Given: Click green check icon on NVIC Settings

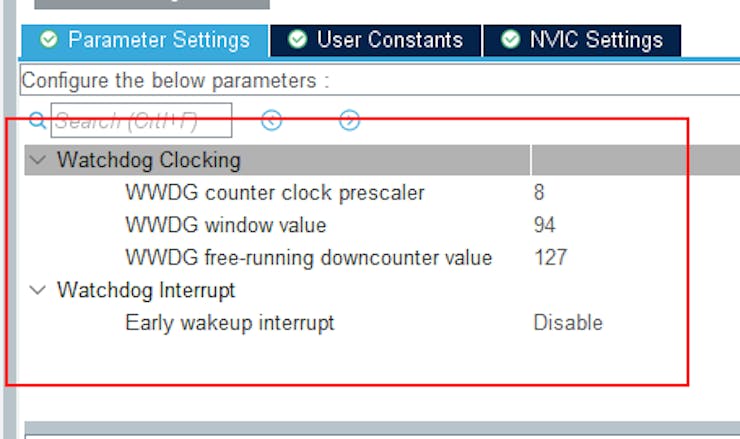Looking at the screenshot, I should (511, 40).
